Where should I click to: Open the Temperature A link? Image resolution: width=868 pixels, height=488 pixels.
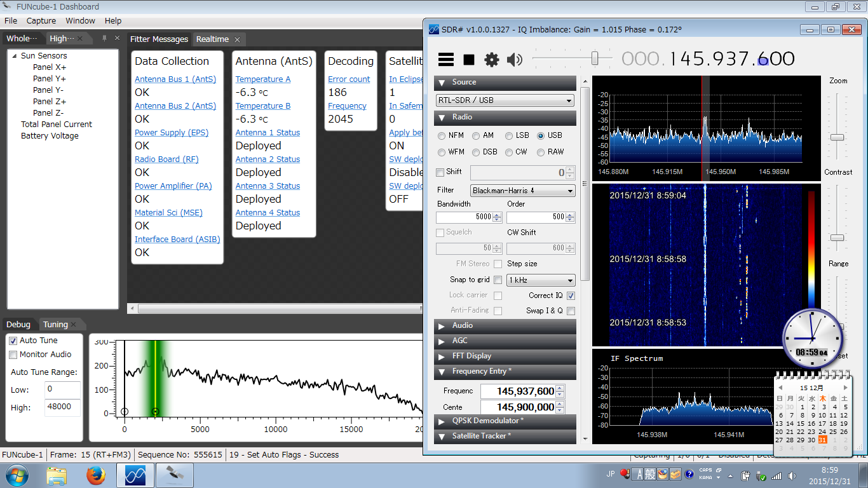[263, 79]
